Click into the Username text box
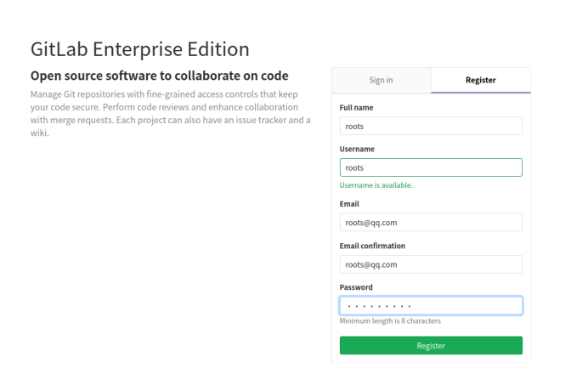This screenshot has height=368, width=588. click(x=431, y=167)
